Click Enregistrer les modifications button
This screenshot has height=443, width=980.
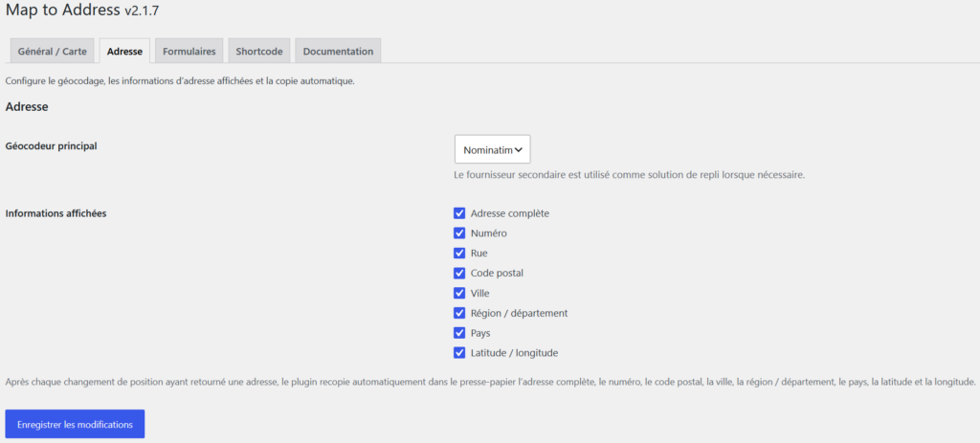[75, 424]
